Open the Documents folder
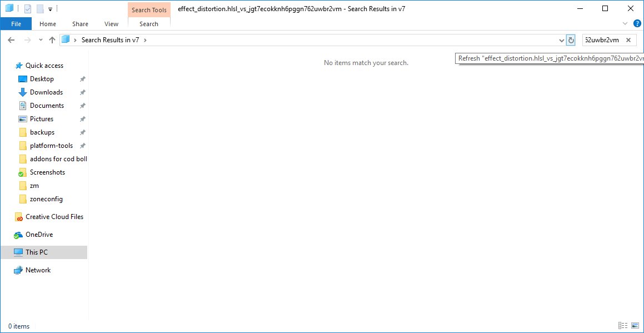This screenshot has width=644, height=333. 47,105
